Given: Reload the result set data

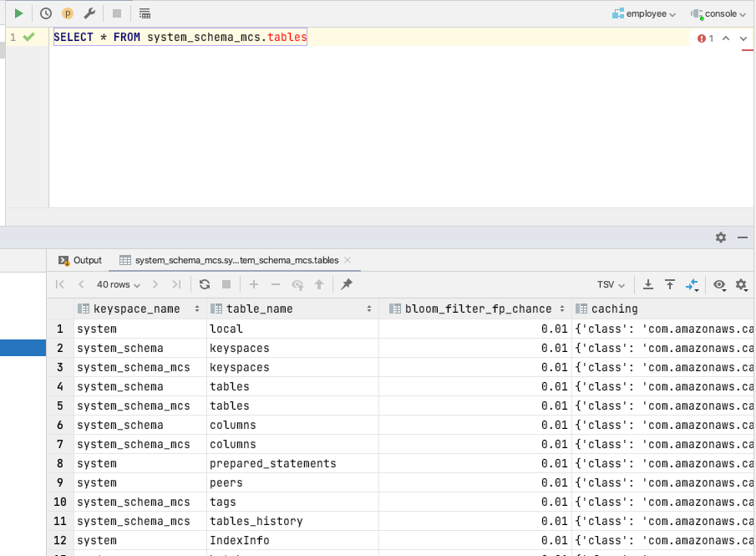Looking at the screenshot, I should tap(205, 284).
